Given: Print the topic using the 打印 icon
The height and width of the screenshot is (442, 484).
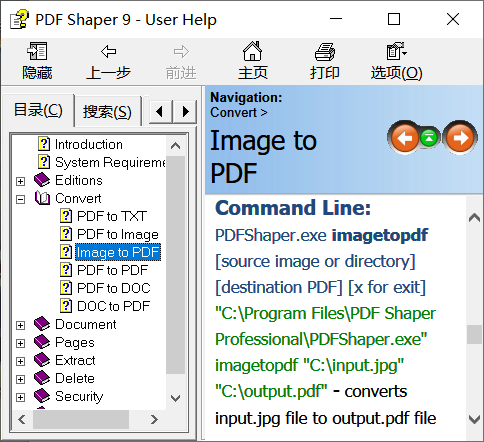Looking at the screenshot, I should [x=325, y=52].
